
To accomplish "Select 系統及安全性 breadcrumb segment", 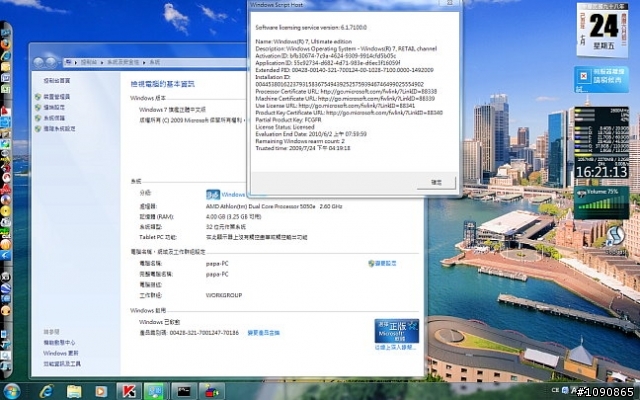I will click(x=123, y=62).
